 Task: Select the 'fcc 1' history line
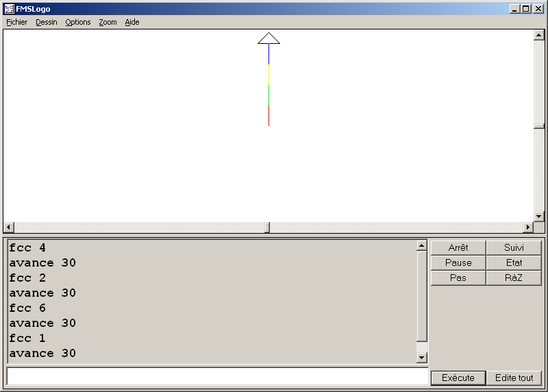pos(27,338)
